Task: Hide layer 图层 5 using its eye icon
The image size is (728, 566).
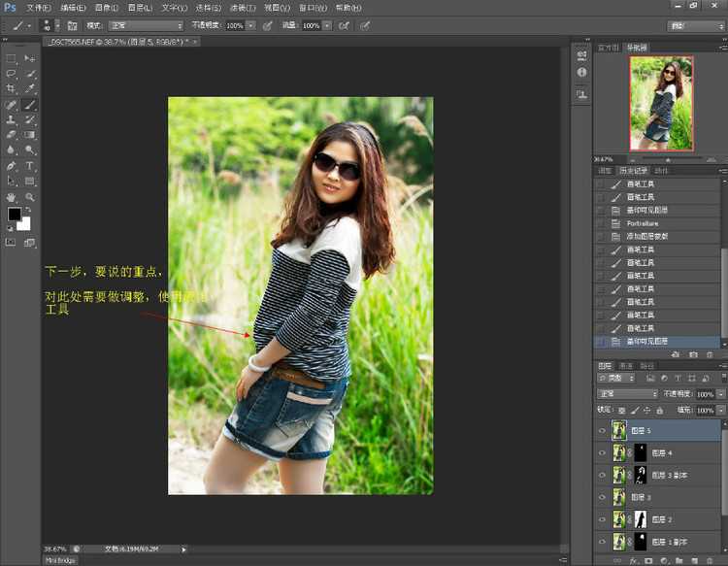Action: coord(602,431)
